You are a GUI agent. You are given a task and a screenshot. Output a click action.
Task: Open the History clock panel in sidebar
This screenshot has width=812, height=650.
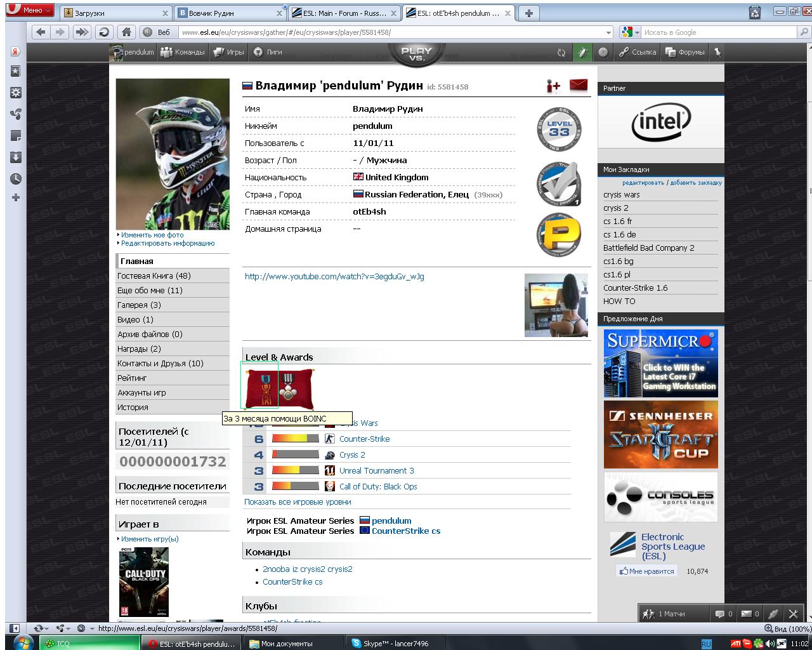(16, 179)
